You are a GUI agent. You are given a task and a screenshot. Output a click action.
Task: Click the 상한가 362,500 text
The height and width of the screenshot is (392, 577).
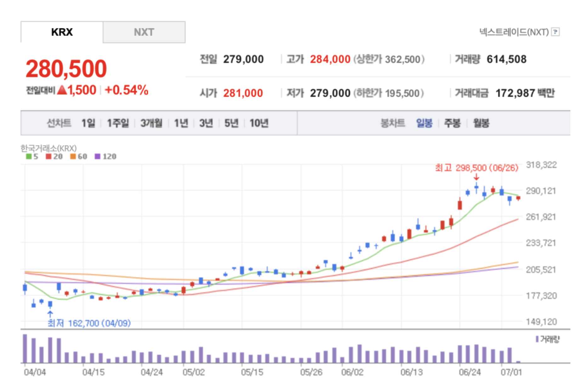pos(389,59)
